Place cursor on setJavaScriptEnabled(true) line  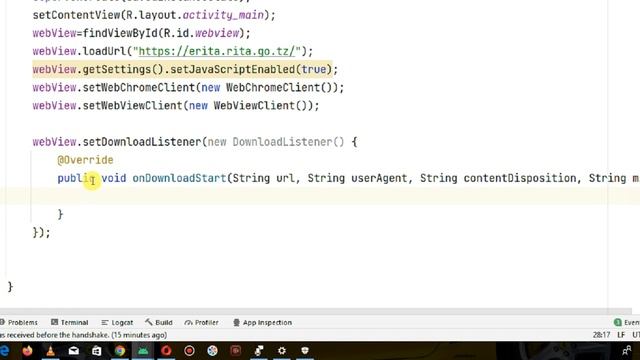(x=185, y=69)
